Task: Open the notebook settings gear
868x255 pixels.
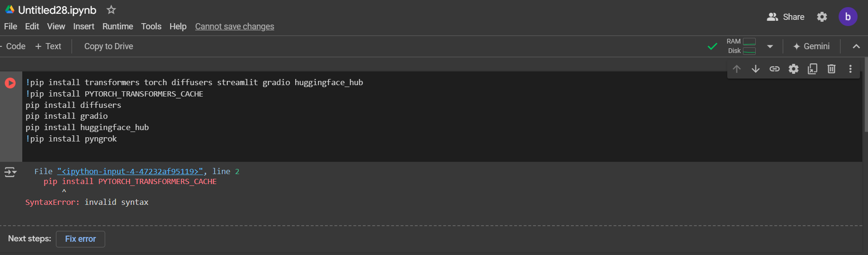Action: tap(822, 17)
